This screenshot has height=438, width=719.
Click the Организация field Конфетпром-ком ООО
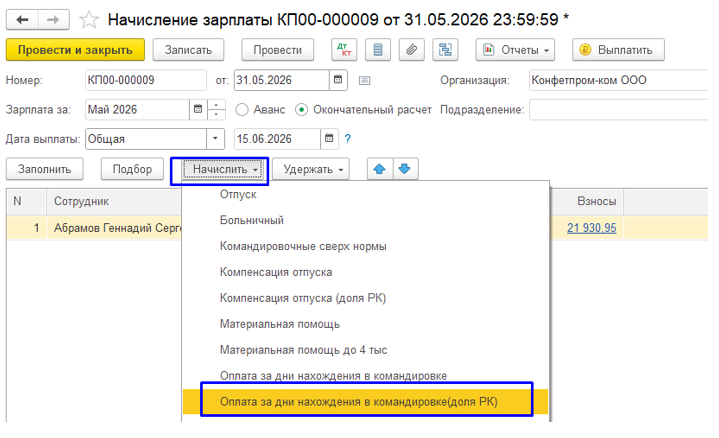619,80
